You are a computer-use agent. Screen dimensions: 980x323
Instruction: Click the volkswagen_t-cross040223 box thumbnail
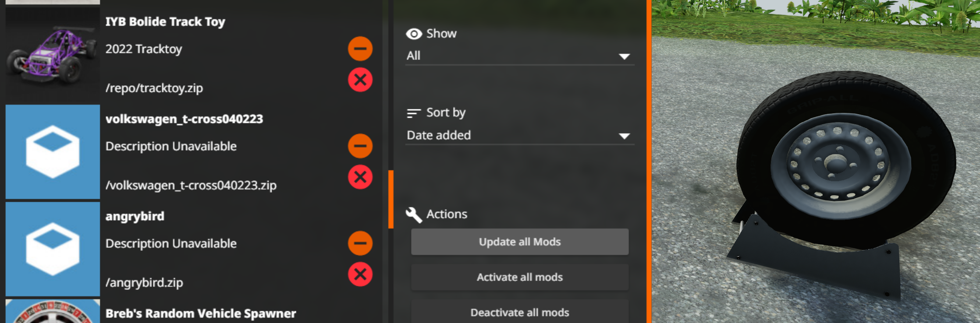(x=53, y=152)
